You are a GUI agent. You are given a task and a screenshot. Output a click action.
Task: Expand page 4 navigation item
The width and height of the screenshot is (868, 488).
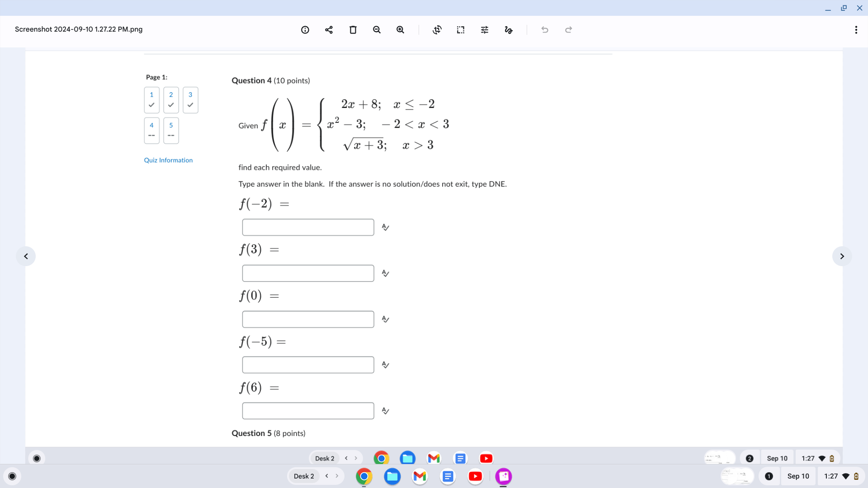(151, 129)
